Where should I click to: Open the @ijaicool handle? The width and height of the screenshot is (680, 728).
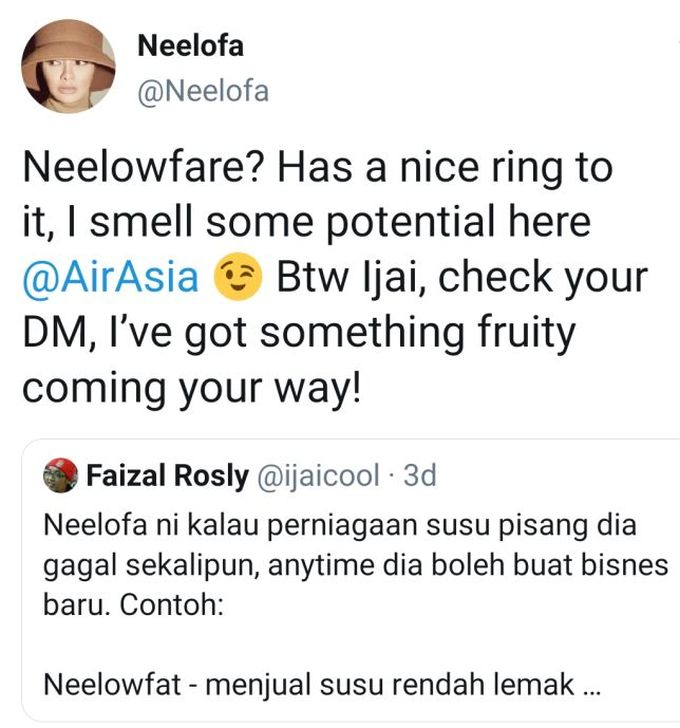(x=318, y=476)
